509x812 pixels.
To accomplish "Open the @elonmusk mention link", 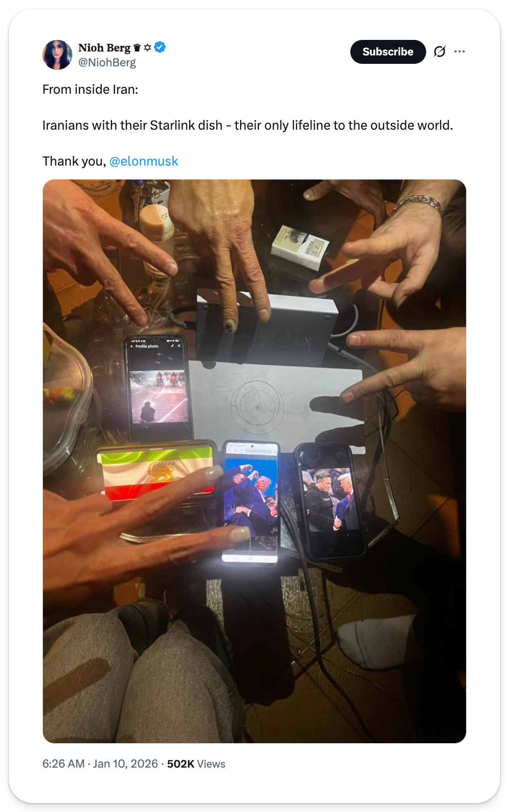I will click(144, 161).
